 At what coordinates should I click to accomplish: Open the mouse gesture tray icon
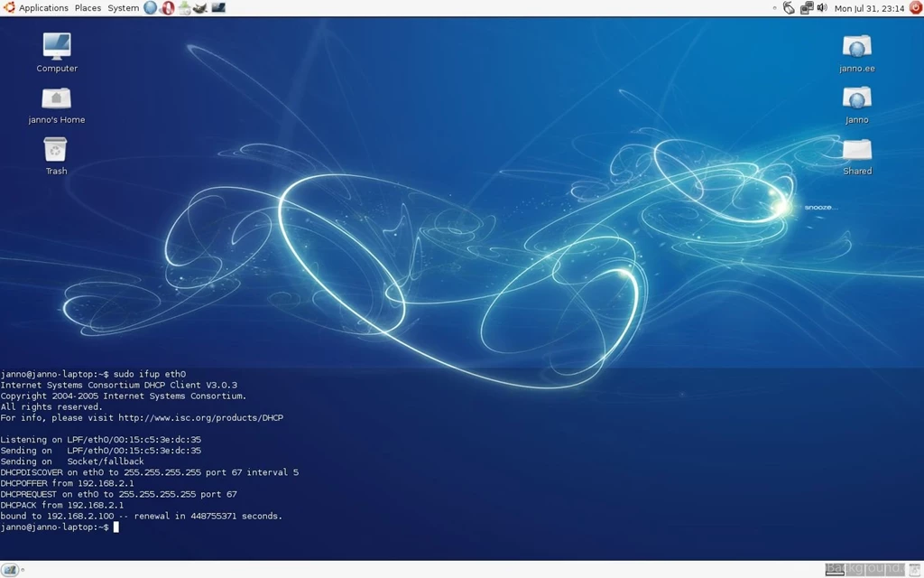[x=788, y=8]
